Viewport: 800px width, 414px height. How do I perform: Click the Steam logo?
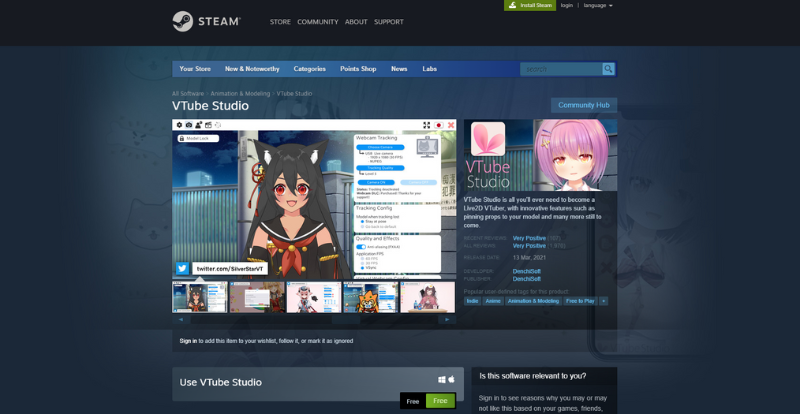(206, 21)
